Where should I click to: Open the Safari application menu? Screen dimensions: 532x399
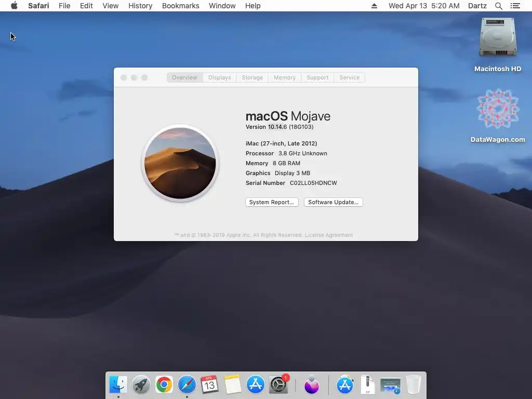38,6
